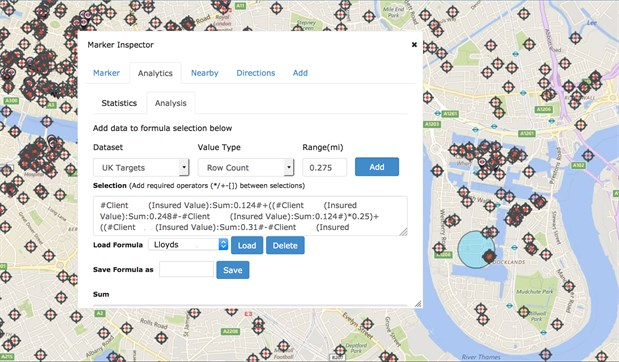This screenshot has height=362, width=619.
Task: Click the Docklands label on the map
Action: click(x=509, y=262)
